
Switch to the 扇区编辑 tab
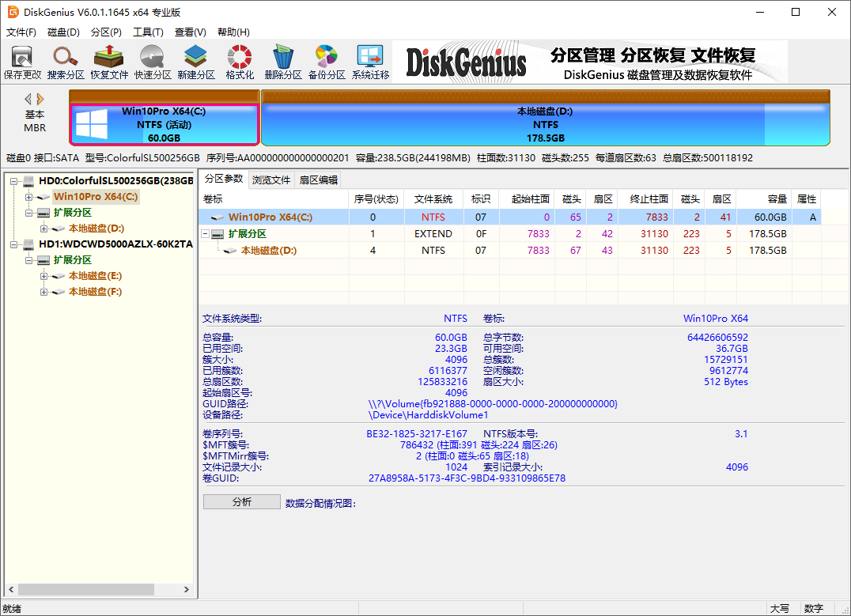pos(319,180)
